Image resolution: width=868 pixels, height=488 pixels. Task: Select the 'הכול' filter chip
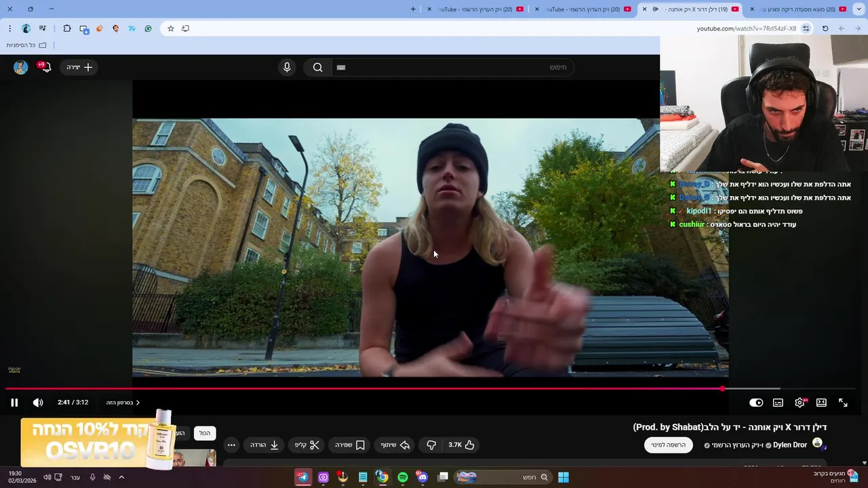pos(205,433)
